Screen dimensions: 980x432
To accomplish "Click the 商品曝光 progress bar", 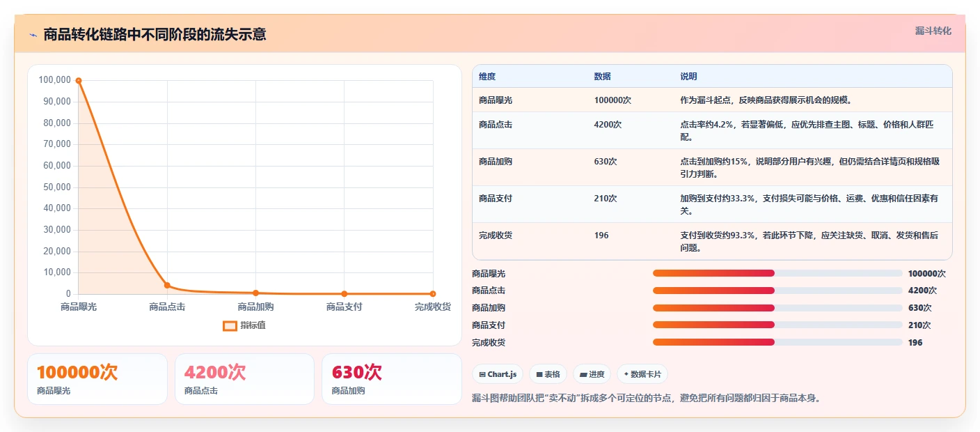I will click(777, 273).
